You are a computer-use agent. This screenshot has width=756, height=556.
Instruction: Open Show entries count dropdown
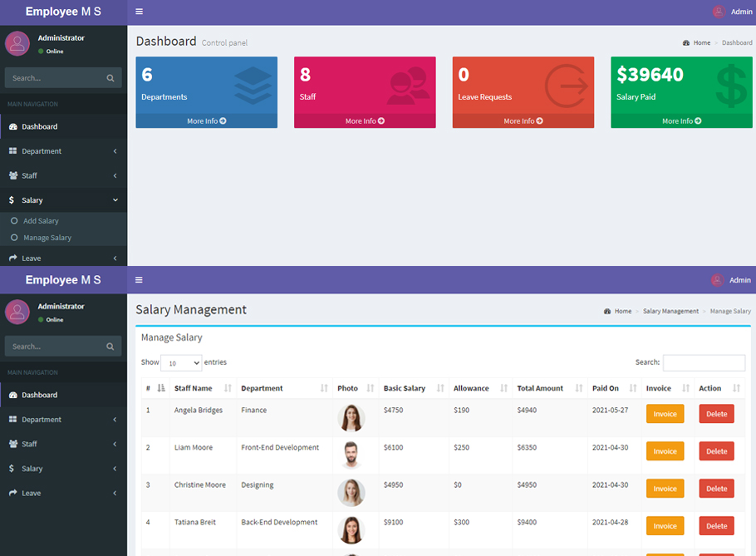pos(181,362)
